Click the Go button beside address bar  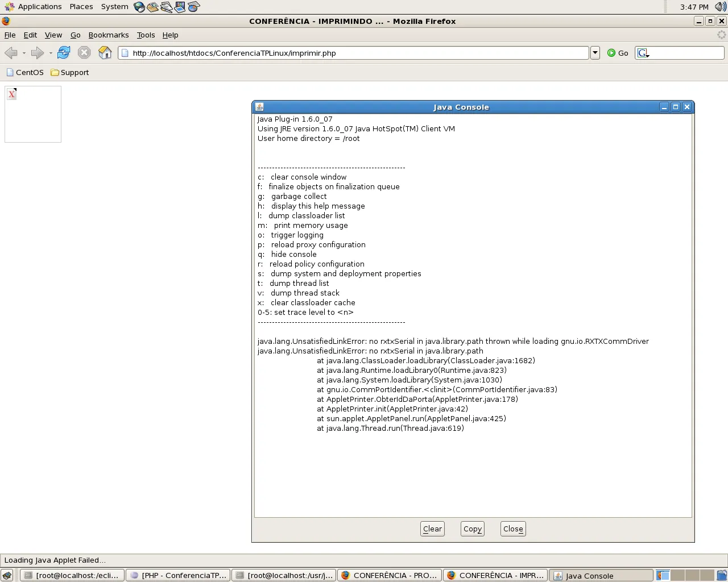click(618, 53)
